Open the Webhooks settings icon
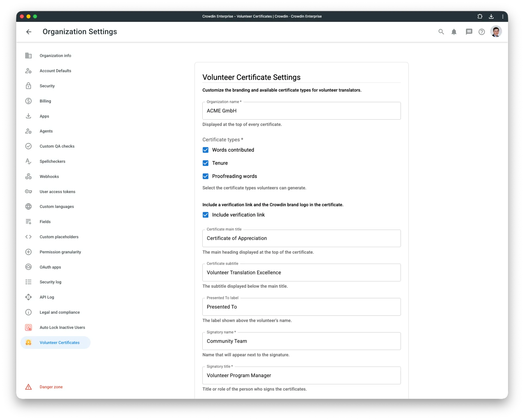The width and height of the screenshot is (524, 420). (x=29, y=176)
